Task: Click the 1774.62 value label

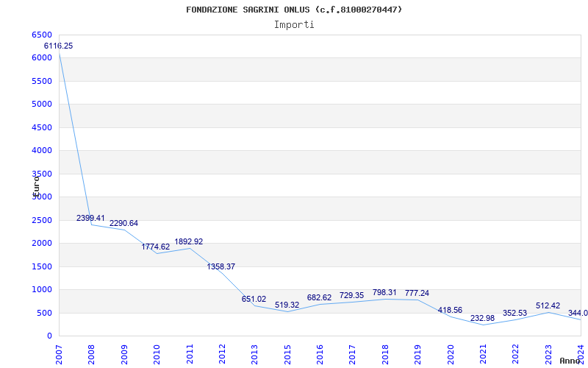Action: [x=156, y=247]
